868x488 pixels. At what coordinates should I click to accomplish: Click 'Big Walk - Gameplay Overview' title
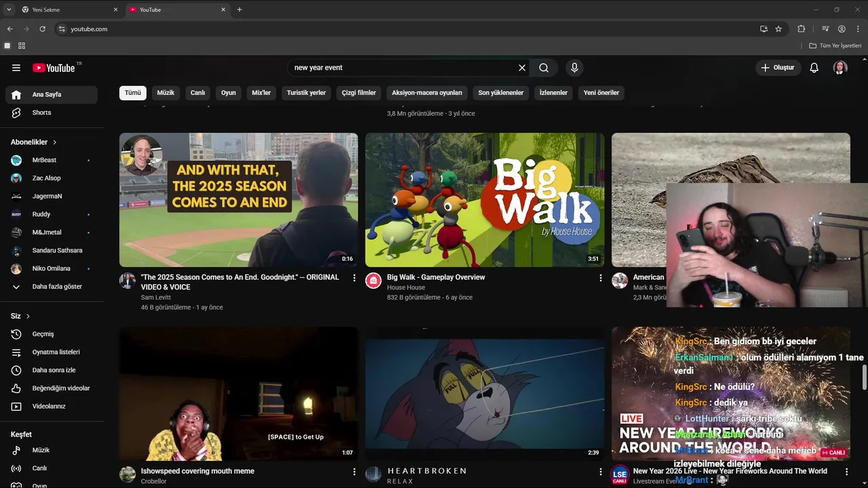[x=436, y=277]
